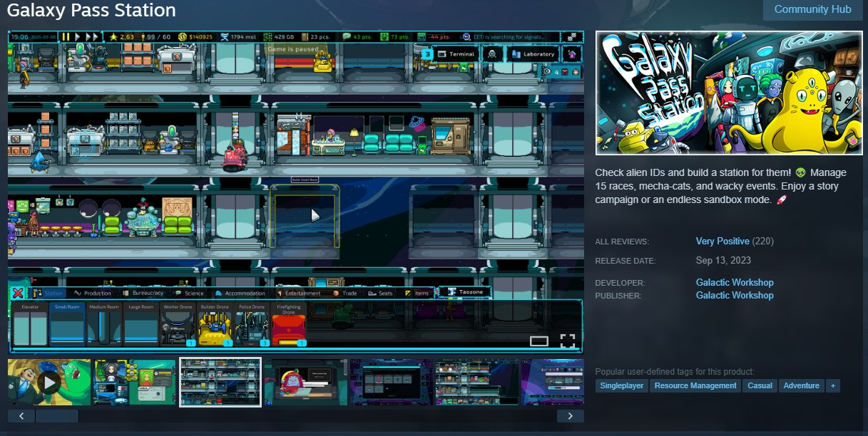Choose the Police Drone build item
Image resolution: width=868 pixels, height=436 pixels.
(252, 325)
